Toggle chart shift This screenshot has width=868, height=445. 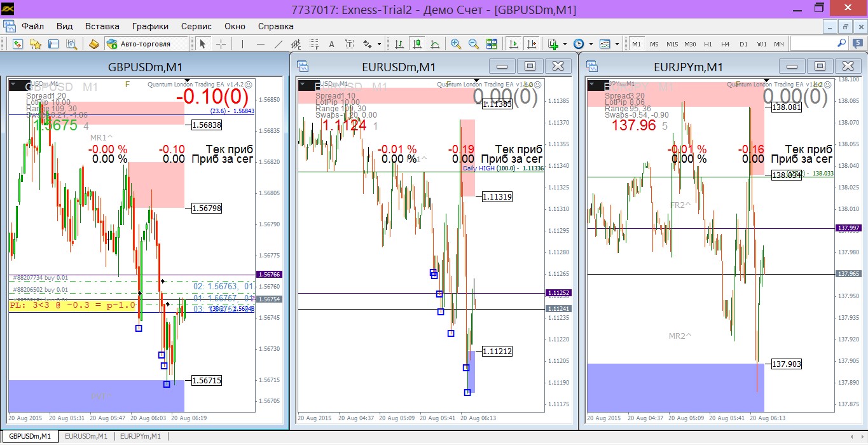coord(532,44)
